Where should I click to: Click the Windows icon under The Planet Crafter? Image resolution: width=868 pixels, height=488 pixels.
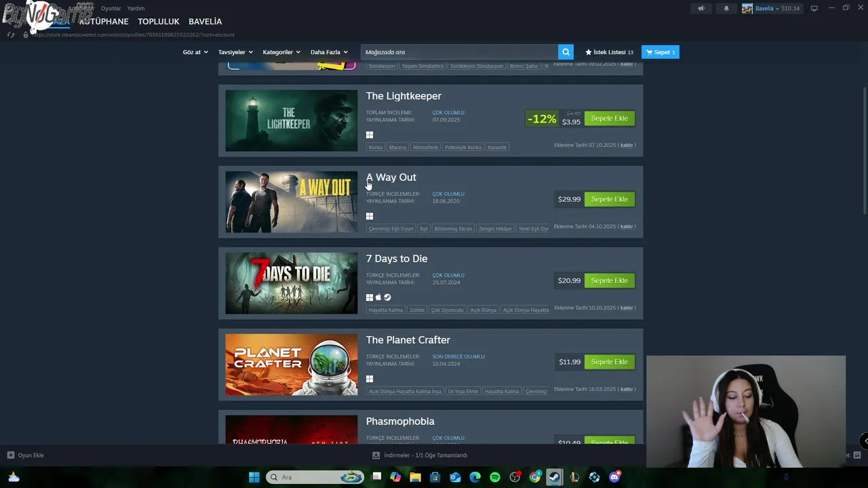370,379
